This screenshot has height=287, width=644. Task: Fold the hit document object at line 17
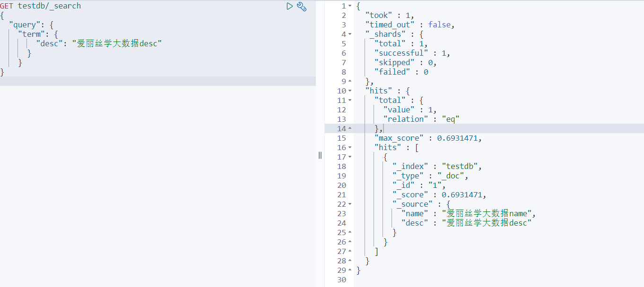(x=350, y=157)
